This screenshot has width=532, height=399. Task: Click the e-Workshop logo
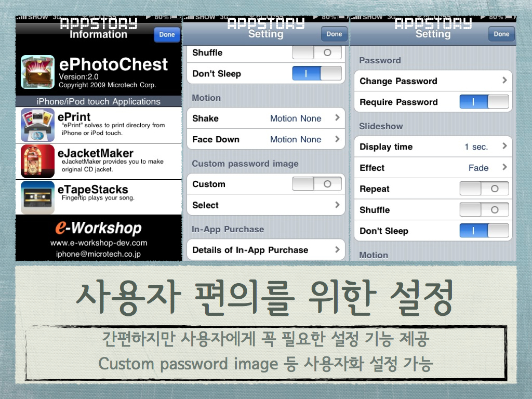coord(99,228)
